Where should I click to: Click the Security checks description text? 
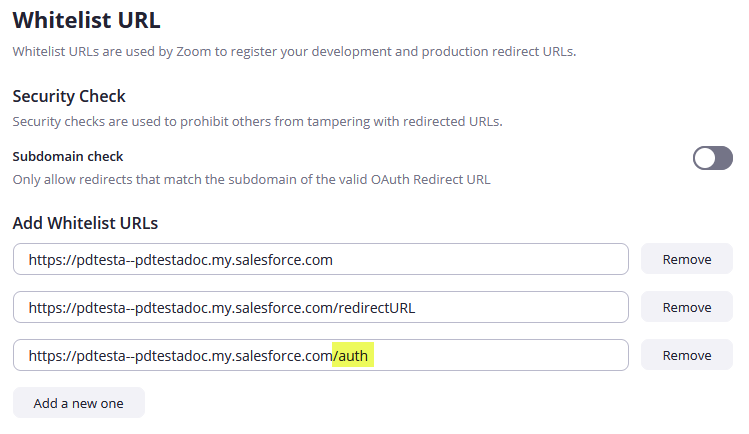[257, 121]
